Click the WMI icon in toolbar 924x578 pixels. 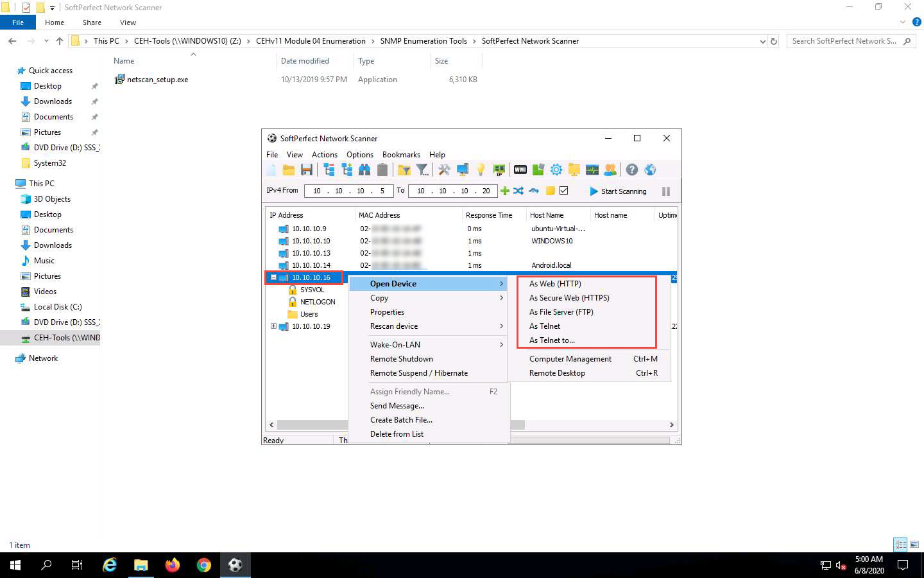pos(520,170)
